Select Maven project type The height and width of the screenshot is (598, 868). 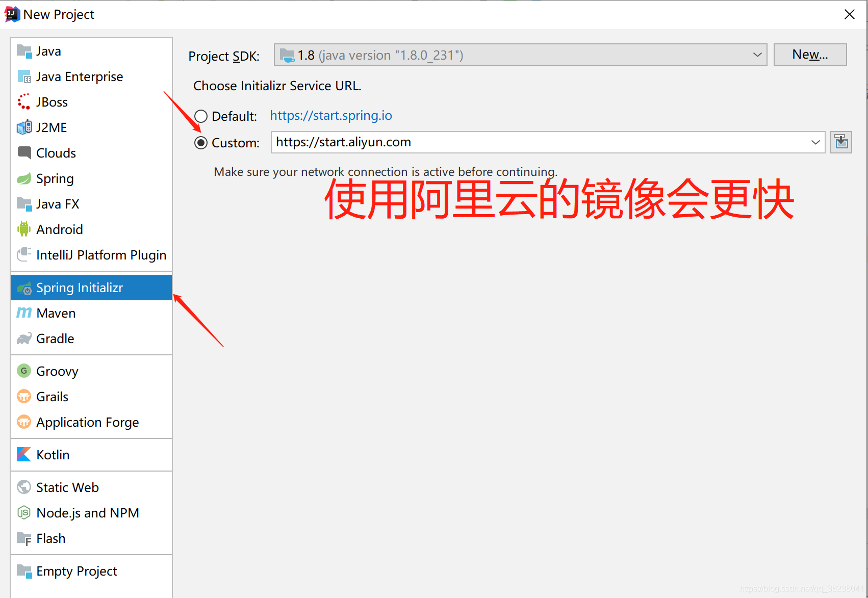[91, 313]
